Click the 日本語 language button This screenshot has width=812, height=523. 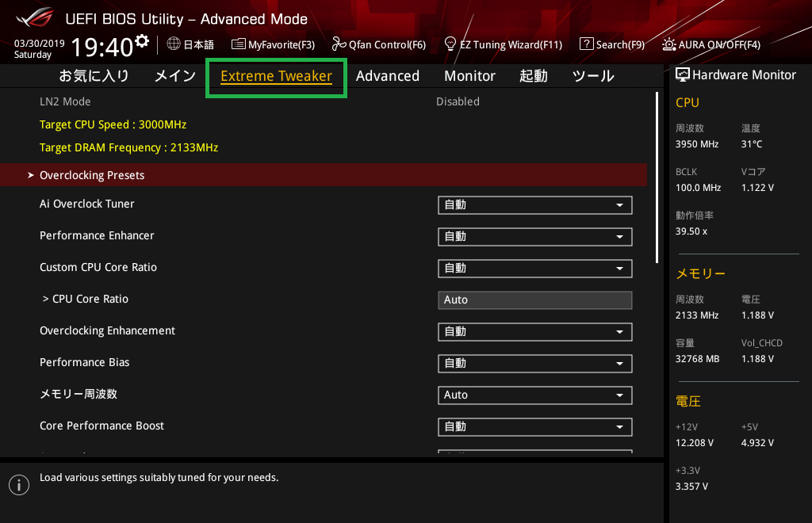point(198,44)
